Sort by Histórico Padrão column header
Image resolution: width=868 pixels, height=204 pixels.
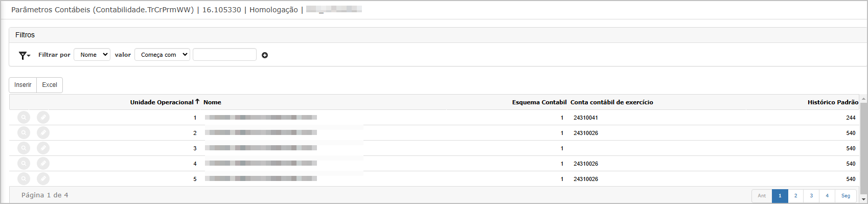point(833,102)
